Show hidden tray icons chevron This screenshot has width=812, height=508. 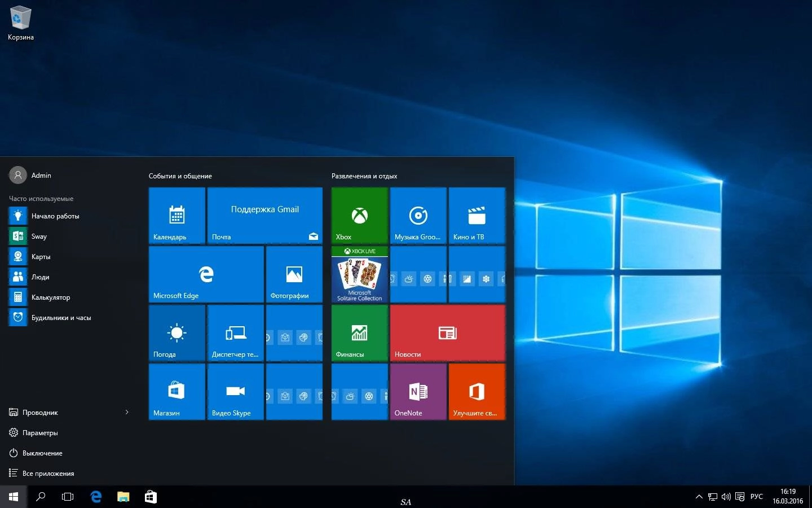pos(699,497)
